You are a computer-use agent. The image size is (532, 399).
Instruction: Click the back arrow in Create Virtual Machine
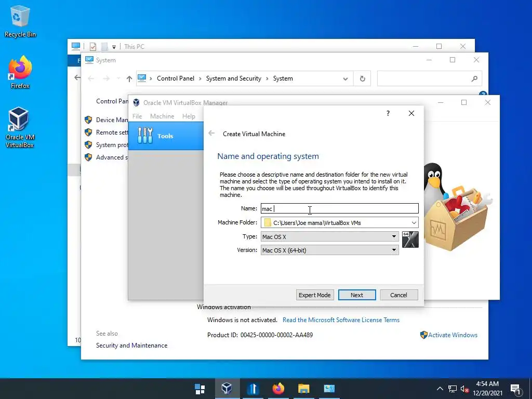[211, 134]
